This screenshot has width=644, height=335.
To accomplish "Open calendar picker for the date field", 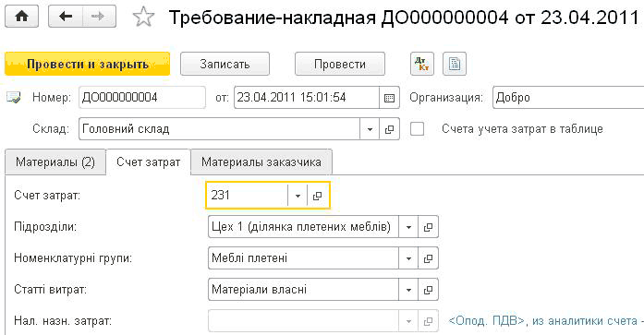I will pos(389,98).
